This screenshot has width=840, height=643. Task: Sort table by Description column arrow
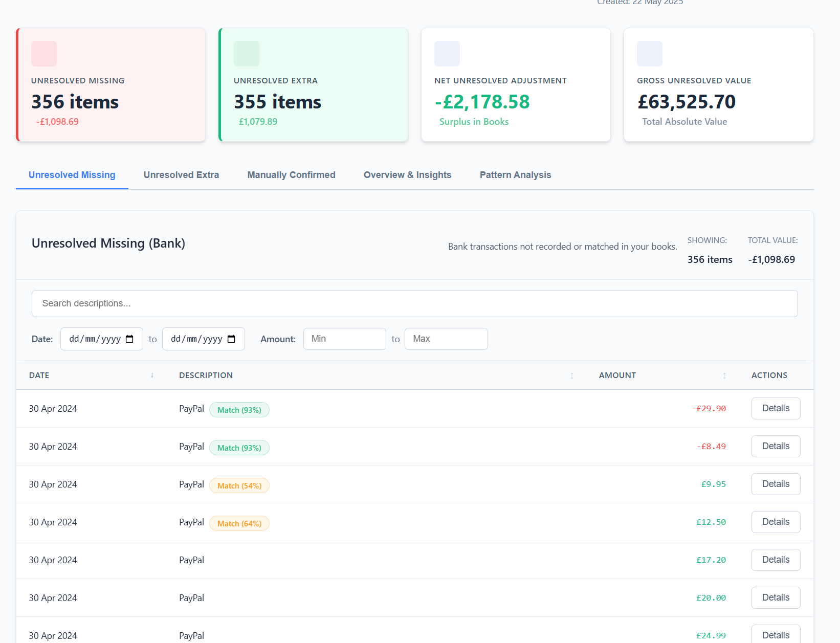pyautogui.click(x=572, y=375)
